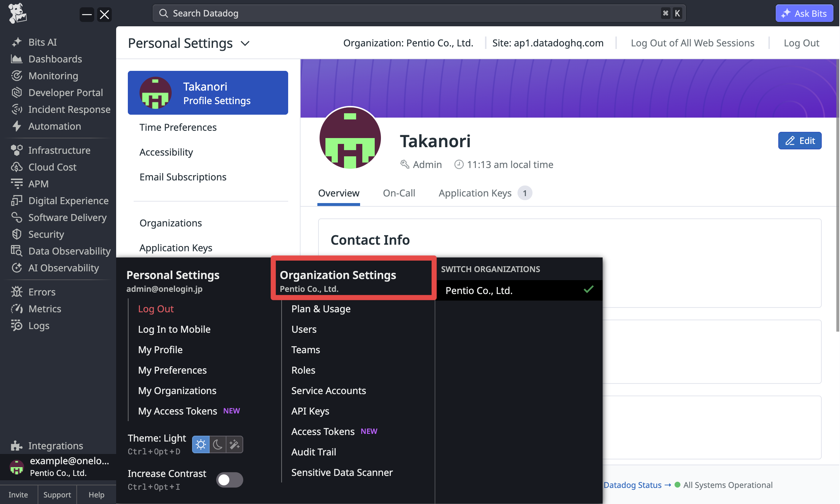Open APM sidebar icon
This screenshot has height=504, width=840.
16,184
